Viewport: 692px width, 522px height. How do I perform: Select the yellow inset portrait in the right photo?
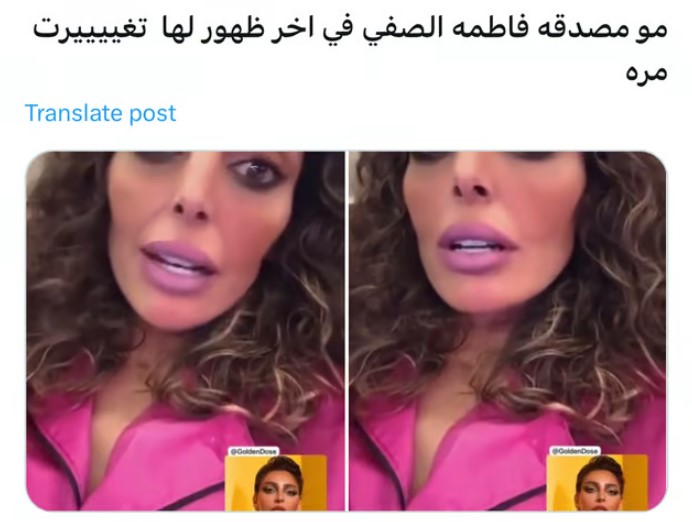pyautogui.click(x=598, y=483)
